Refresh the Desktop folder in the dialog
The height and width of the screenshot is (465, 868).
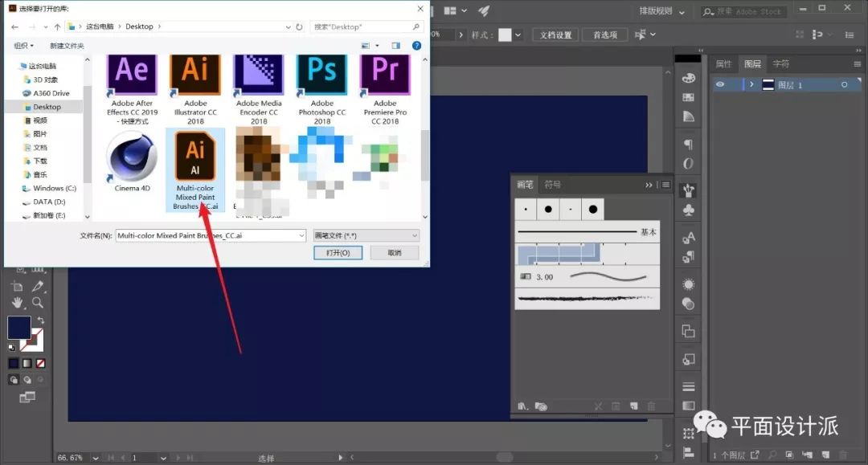click(x=300, y=27)
